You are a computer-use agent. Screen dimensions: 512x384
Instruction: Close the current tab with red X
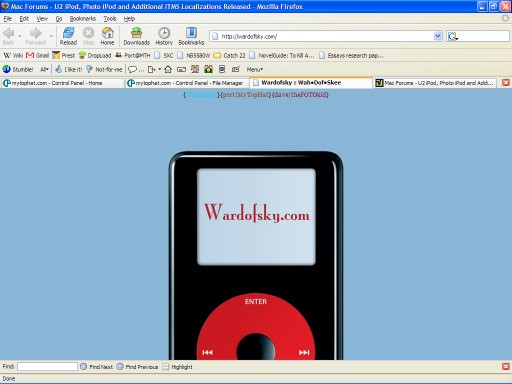click(x=506, y=83)
